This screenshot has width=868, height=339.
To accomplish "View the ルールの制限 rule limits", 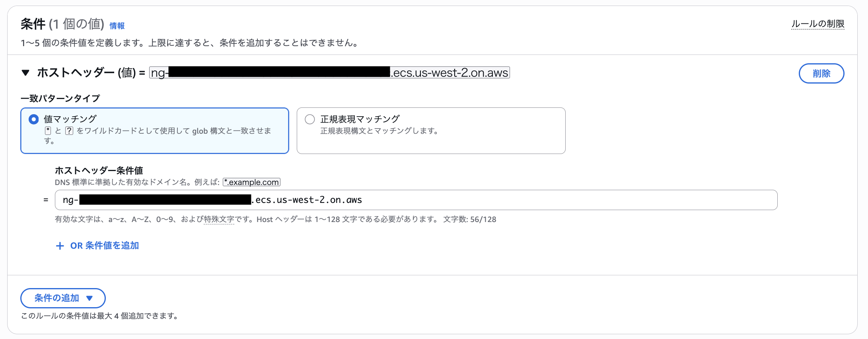I will 818,24.
